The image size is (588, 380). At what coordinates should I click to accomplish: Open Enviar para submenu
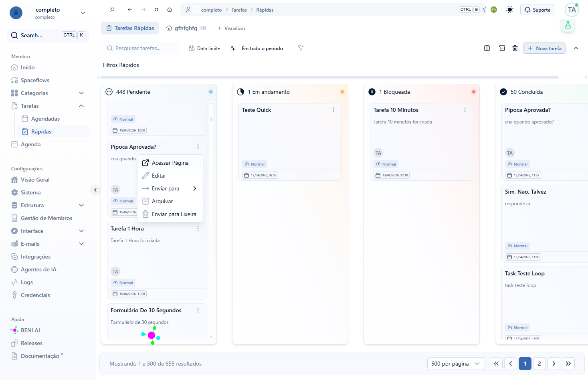coord(170,188)
